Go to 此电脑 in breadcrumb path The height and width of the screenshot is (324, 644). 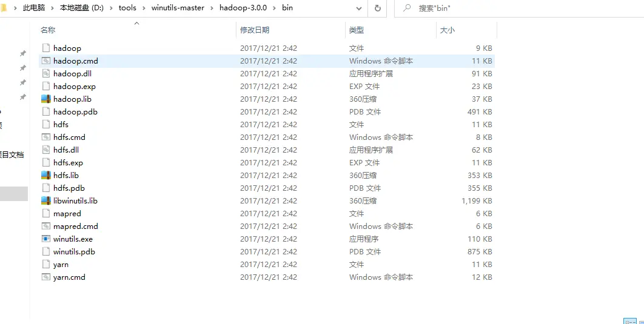point(34,8)
